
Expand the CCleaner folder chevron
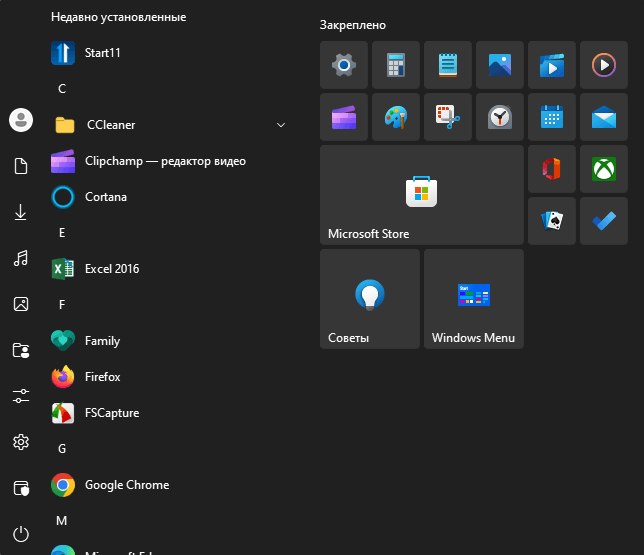[281, 125]
